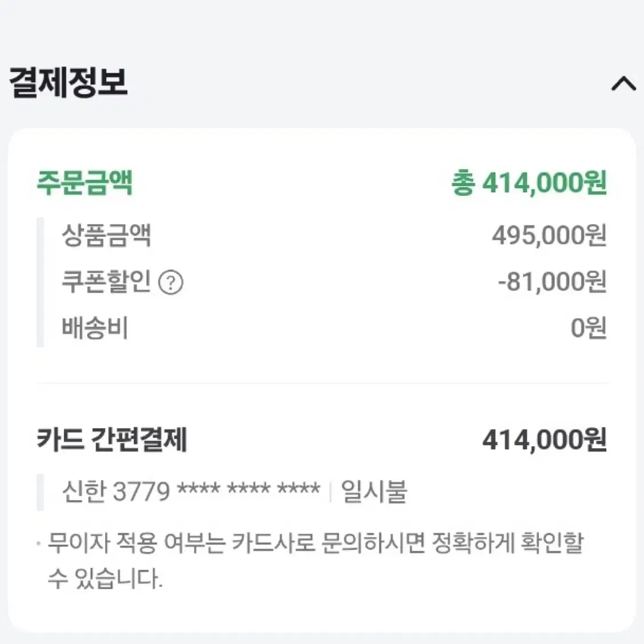Screen dimensions: 644x644
Task: Select the 495,000원 product price
Action: (x=549, y=236)
